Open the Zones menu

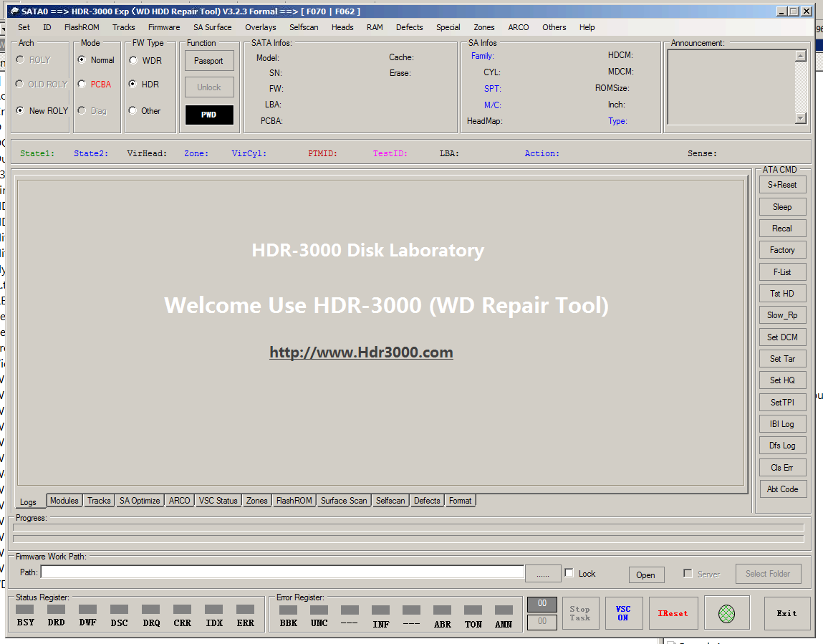(x=484, y=27)
